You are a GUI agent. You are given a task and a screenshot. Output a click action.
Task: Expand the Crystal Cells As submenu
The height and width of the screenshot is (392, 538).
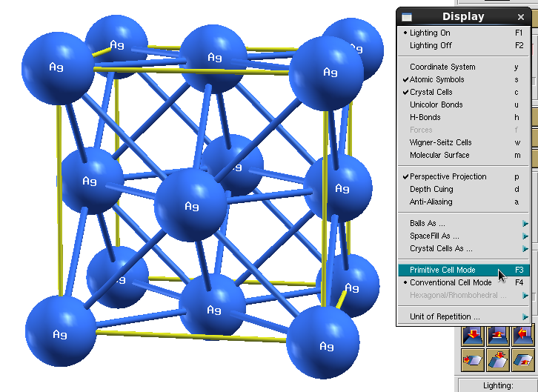(464, 248)
